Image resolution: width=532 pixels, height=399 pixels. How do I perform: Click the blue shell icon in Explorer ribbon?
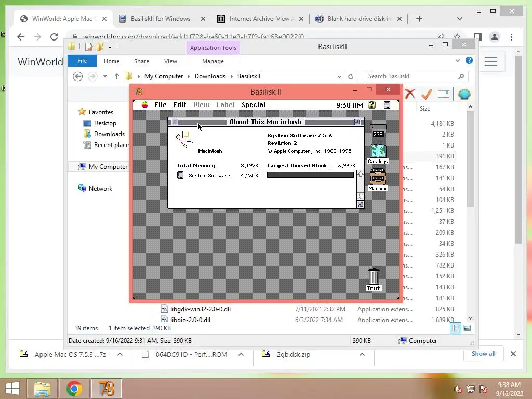pyautogui.click(x=464, y=94)
